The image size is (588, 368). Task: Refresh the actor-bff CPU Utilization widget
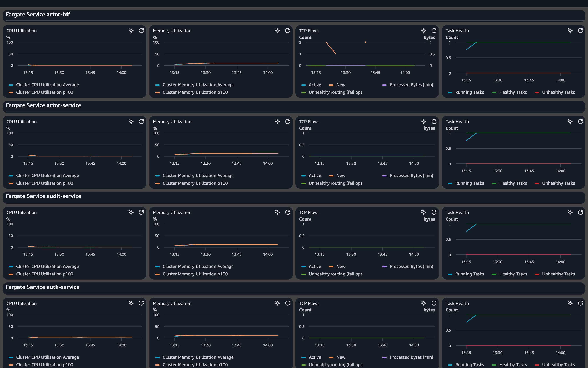tap(141, 31)
